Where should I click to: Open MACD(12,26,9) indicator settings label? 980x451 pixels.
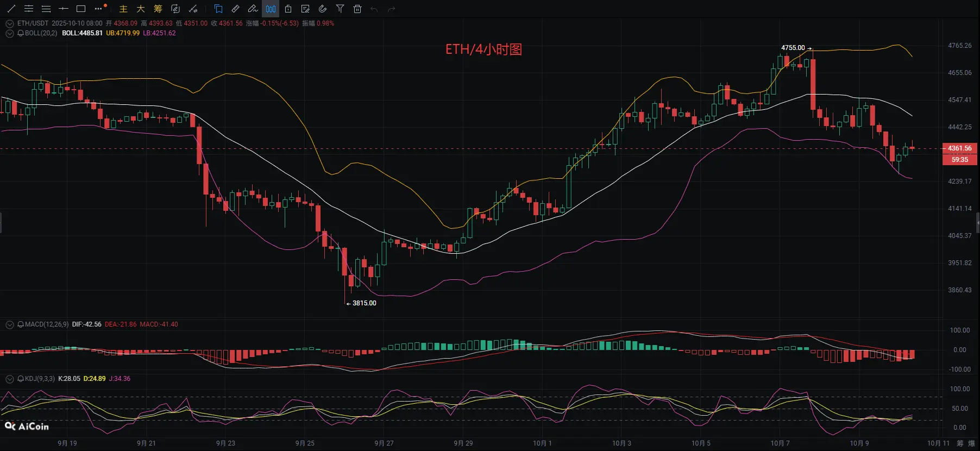(47, 324)
